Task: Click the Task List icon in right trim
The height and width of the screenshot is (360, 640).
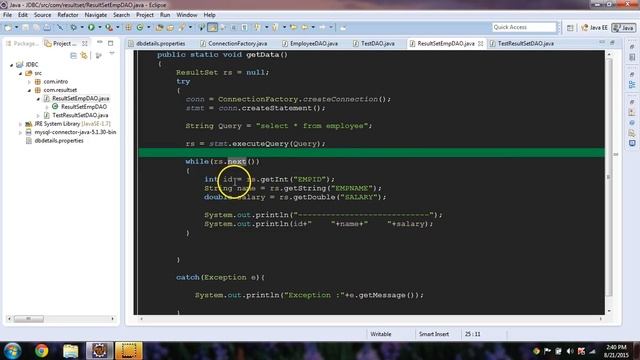Action: 632,58
